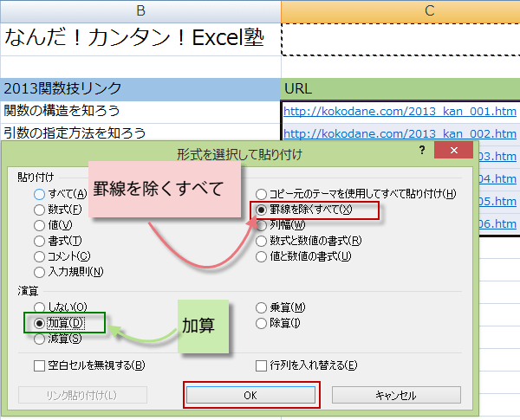
Task: Open the 2013_kan_001.htm hyperlink
Action: pos(400,112)
